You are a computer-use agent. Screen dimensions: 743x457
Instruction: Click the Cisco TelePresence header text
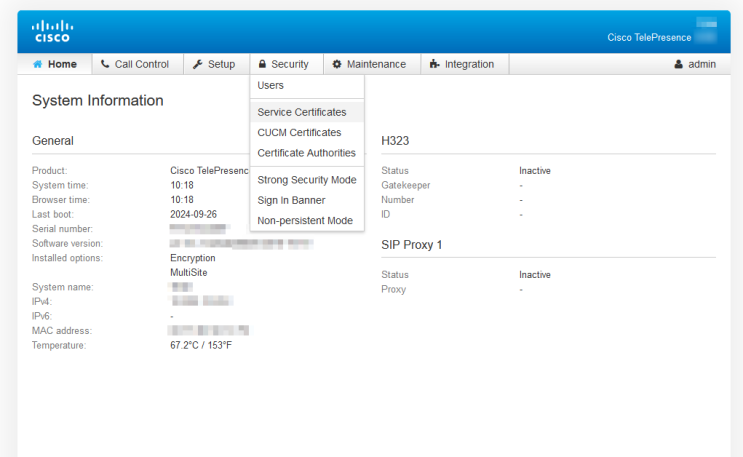(x=649, y=37)
